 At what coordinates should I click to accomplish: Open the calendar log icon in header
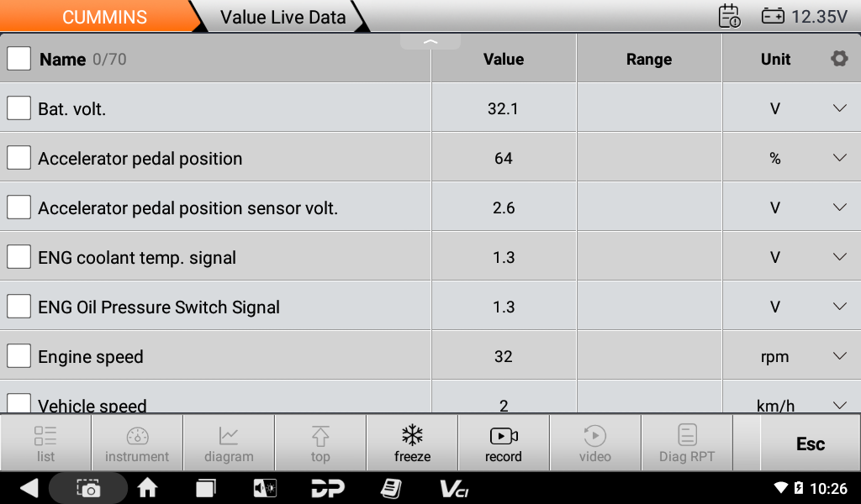pyautogui.click(x=729, y=16)
